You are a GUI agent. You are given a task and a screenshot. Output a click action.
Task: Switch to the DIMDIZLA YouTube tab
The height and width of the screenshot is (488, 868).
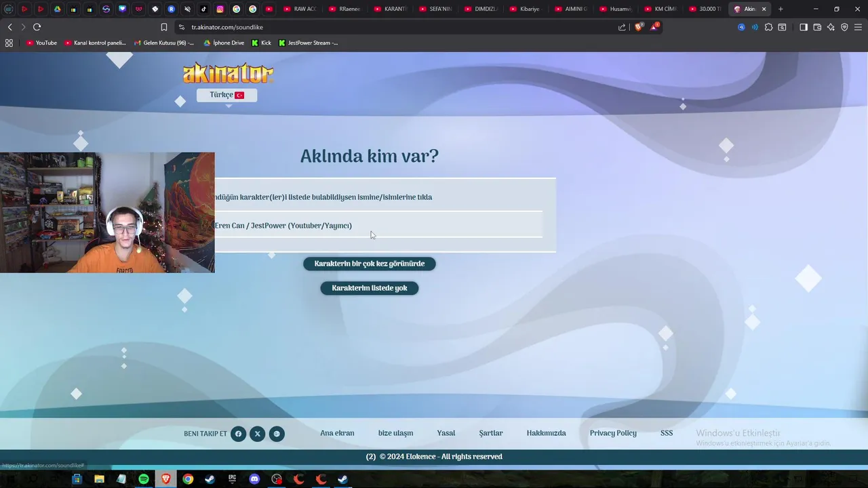coord(481,9)
